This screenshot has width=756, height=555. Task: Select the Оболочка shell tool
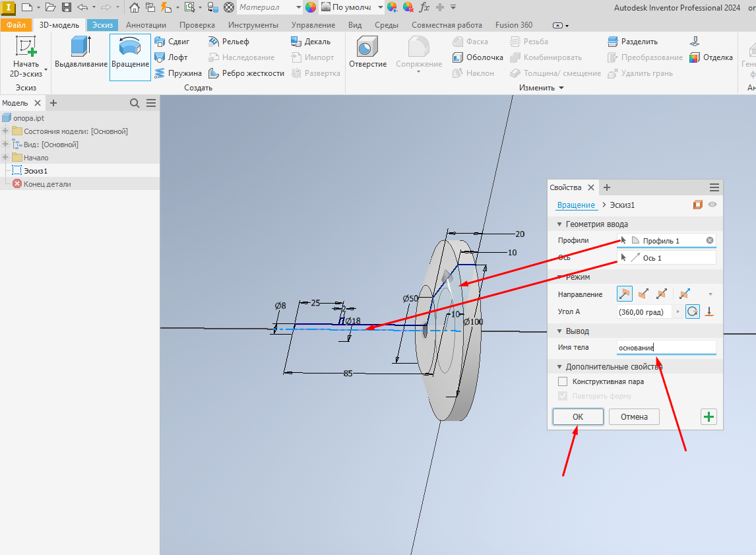(478, 57)
